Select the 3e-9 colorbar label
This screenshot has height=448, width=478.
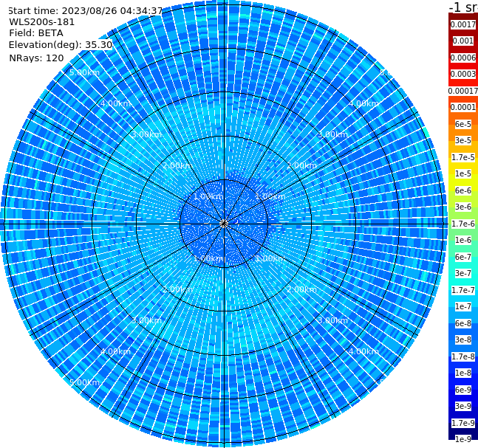(x=463, y=406)
